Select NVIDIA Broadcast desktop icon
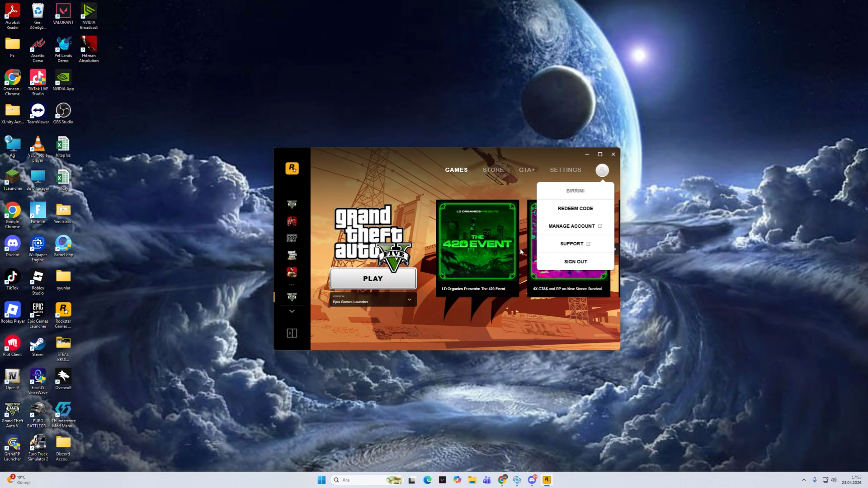The width and height of the screenshot is (868, 488). point(89,16)
